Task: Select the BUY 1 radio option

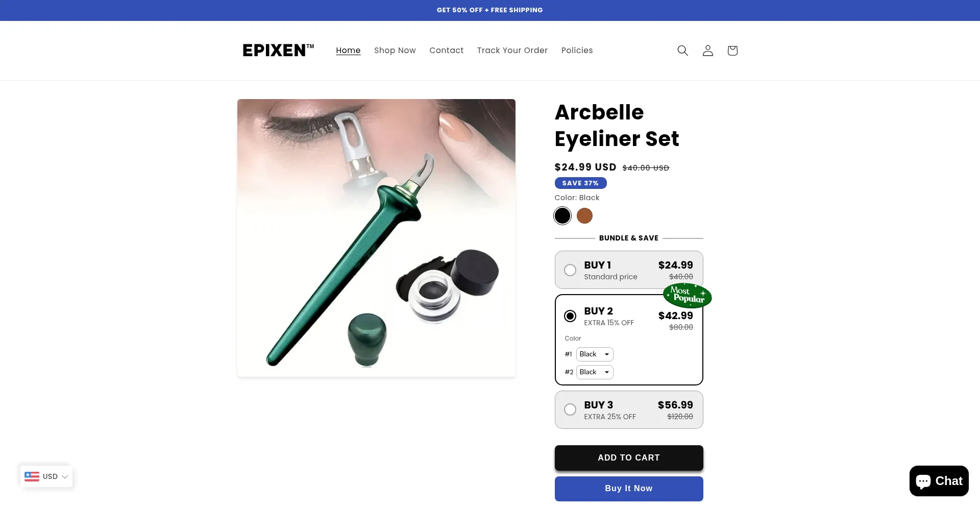Action: point(570,270)
